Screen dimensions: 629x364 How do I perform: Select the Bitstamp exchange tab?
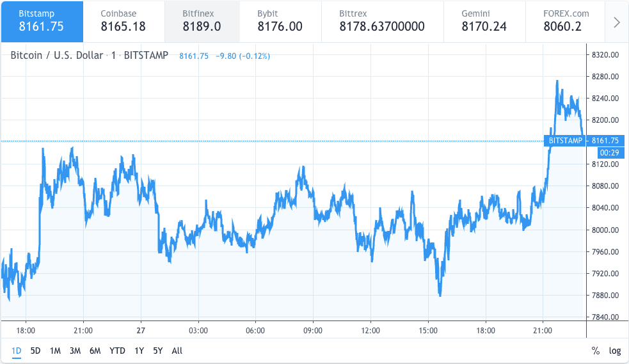pos(42,21)
